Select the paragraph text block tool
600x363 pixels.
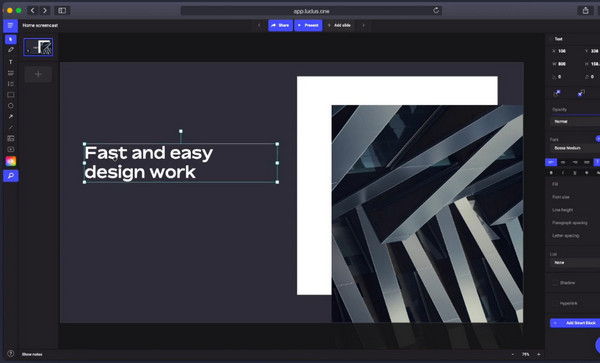pyautogui.click(x=11, y=73)
